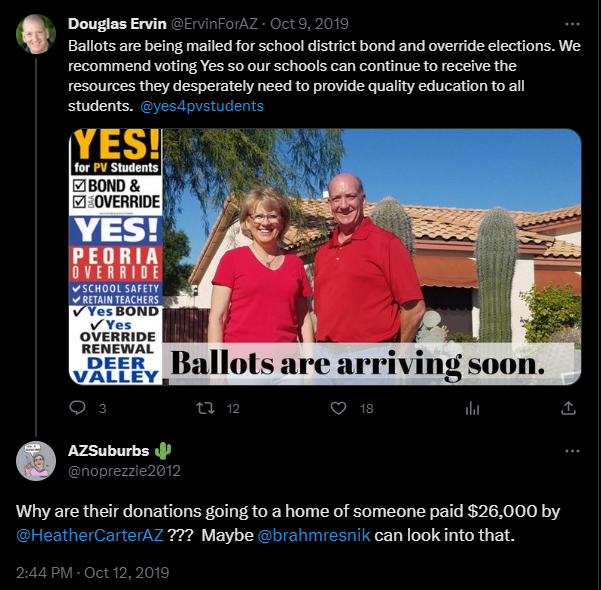Visit the @noprezzie2012 handle
The width and height of the screenshot is (601, 590).
[124, 471]
